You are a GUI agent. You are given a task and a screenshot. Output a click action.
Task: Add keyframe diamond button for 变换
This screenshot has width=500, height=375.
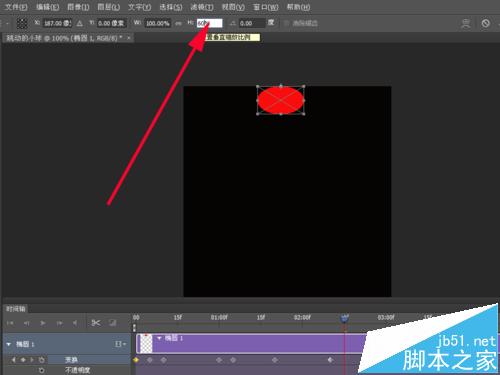pos(23,360)
